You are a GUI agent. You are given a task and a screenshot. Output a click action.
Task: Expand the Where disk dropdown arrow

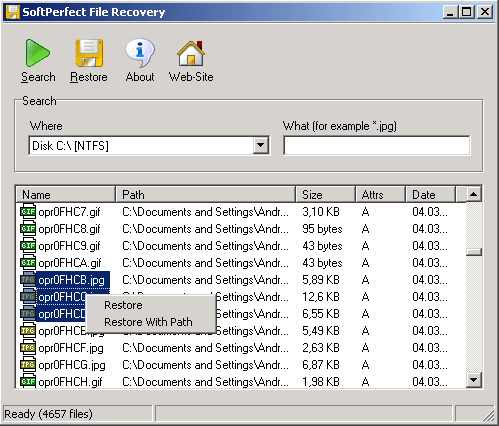(261, 145)
